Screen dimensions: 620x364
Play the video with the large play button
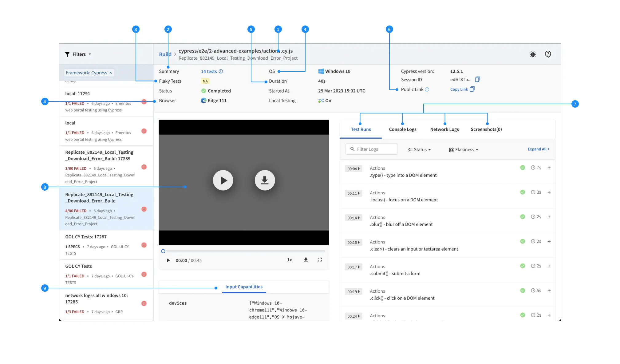223,180
